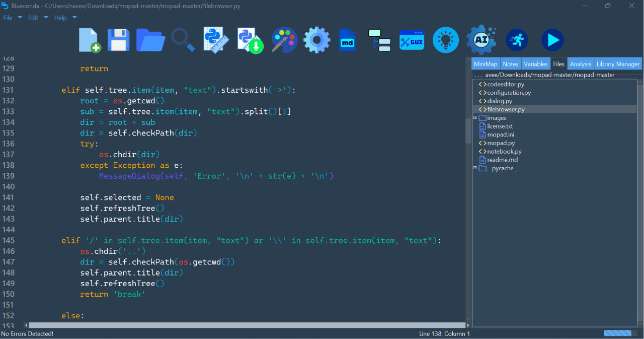Open the AI gear assistant icon

tap(481, 40)
